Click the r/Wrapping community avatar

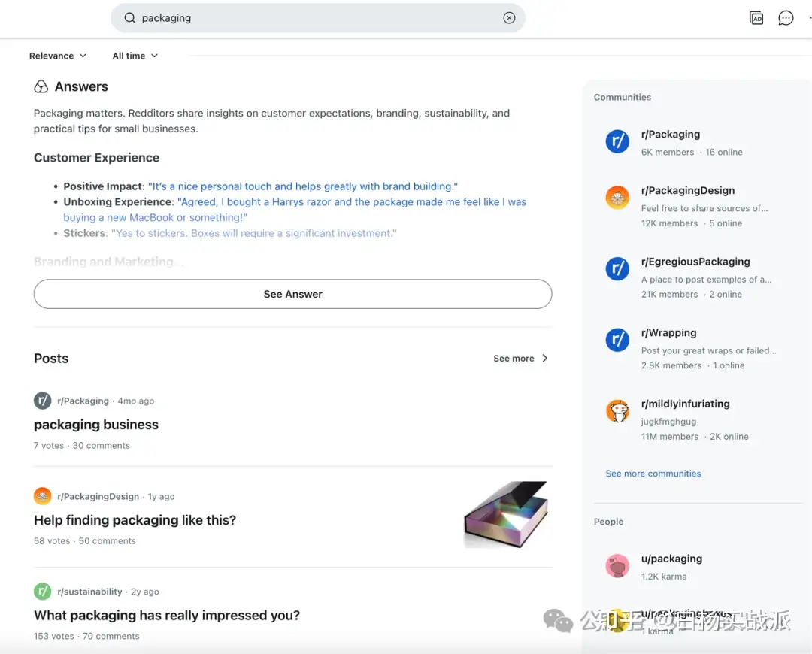coord(617,340)
